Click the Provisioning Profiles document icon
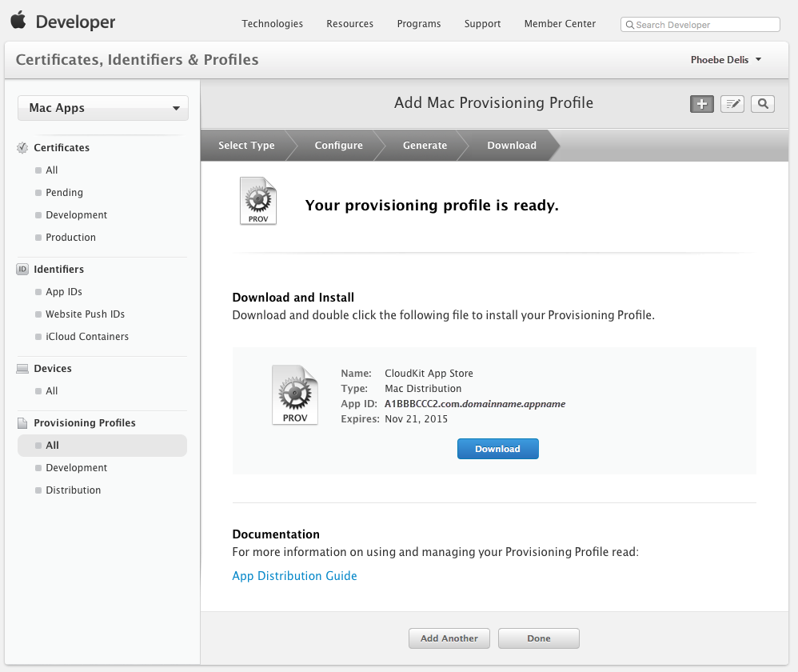 click(x=22, y=423)
